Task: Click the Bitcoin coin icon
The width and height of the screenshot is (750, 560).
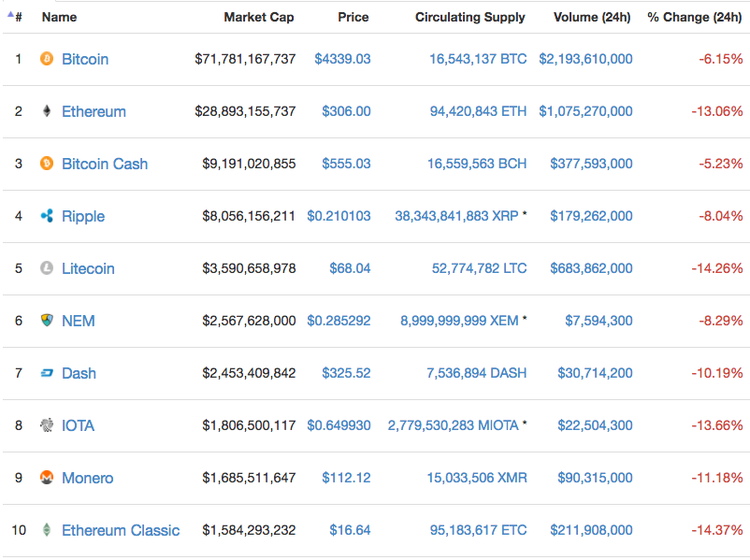Action: [46, 59]
